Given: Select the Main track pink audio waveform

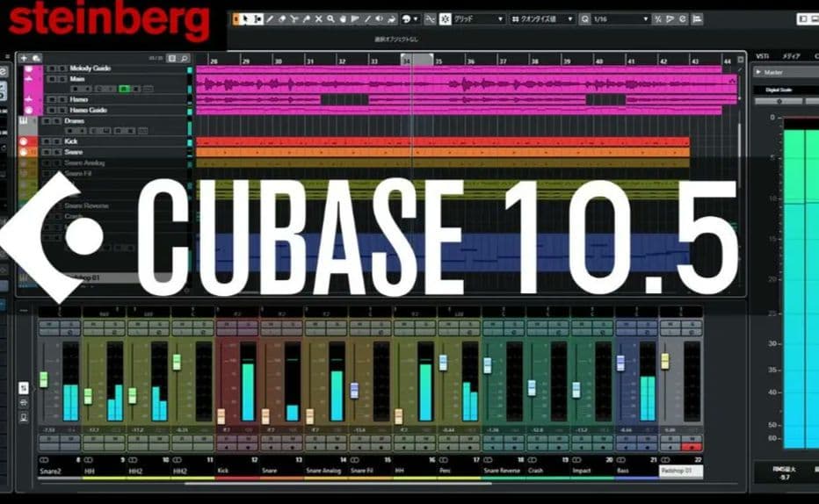Looking at the screenshot, I should click(x=466, y=83).
